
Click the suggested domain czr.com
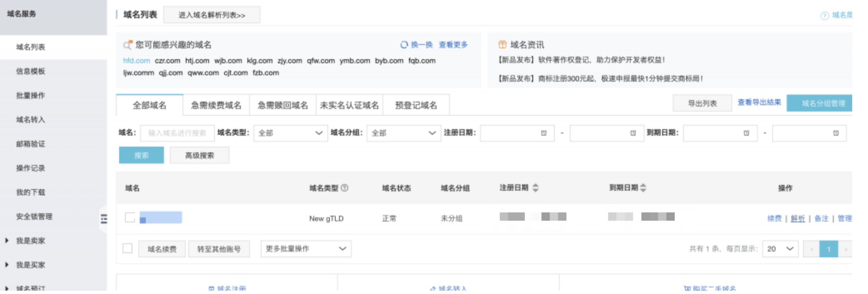(x=167, y=61)
